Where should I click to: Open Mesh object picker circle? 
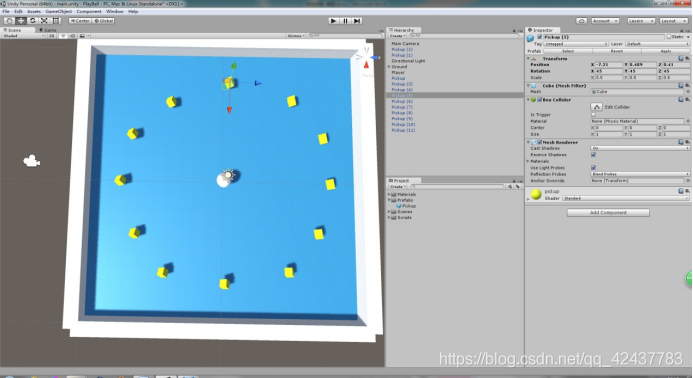[688, 92]
